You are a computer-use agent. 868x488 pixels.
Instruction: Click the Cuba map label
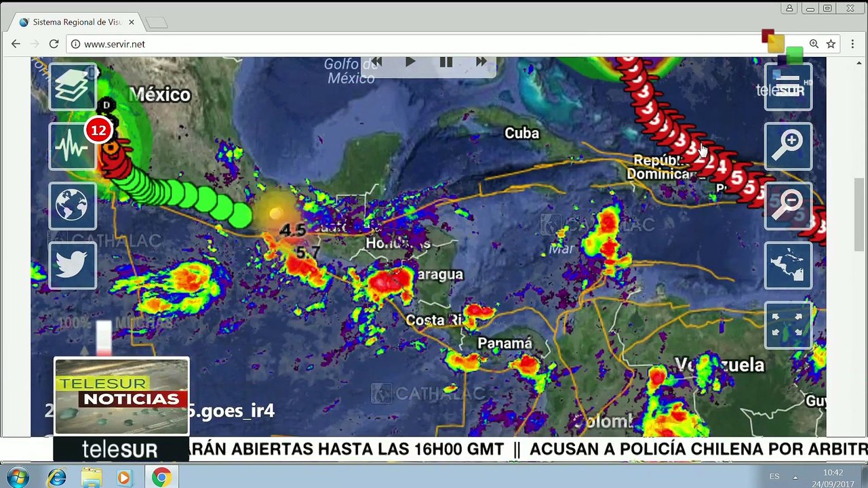pyautogui.click(x=521, y=133)
